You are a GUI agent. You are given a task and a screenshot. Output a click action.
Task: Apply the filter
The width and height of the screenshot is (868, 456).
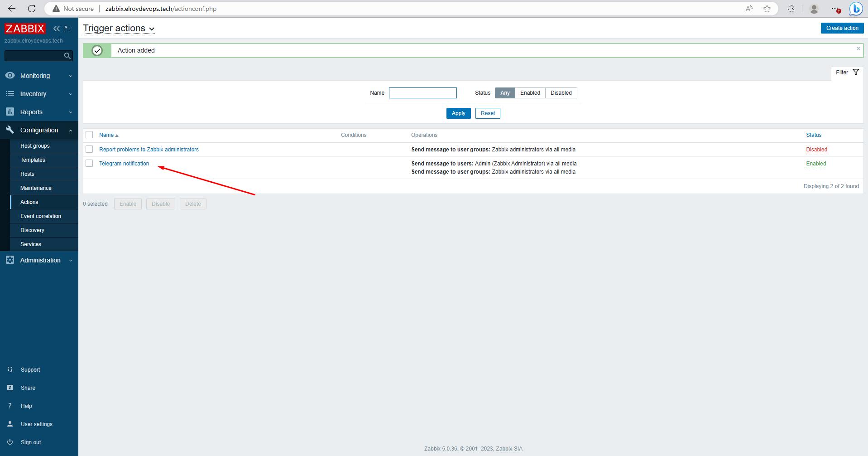point(458,113)
